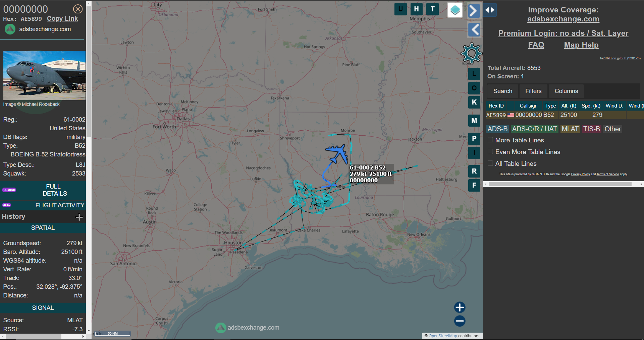Open Premium Login link

[x=563, y=33]
